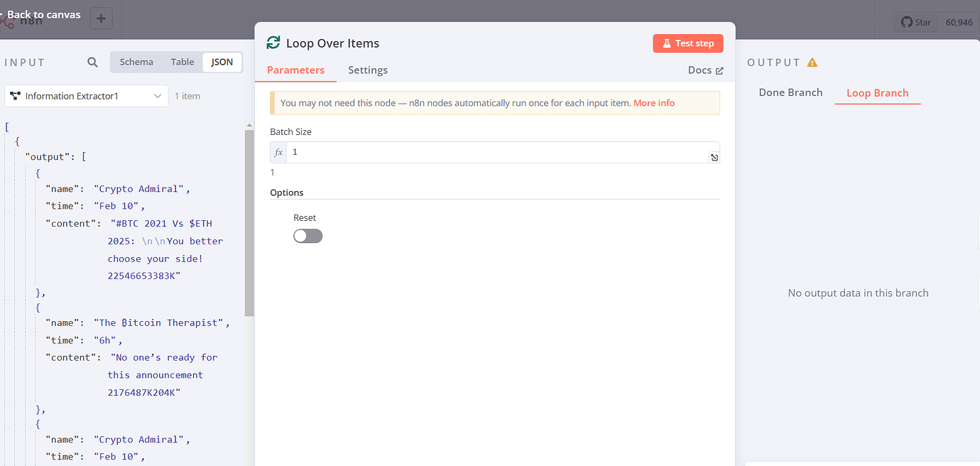
Task: Switch to the Schema view
Action: pos(136,62)
